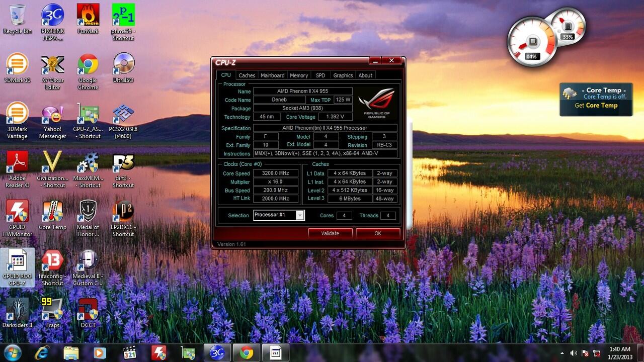Select the GPU-Z shortcut icon
644x362 pixels.
pyautogui.click(x=88, y=120)
